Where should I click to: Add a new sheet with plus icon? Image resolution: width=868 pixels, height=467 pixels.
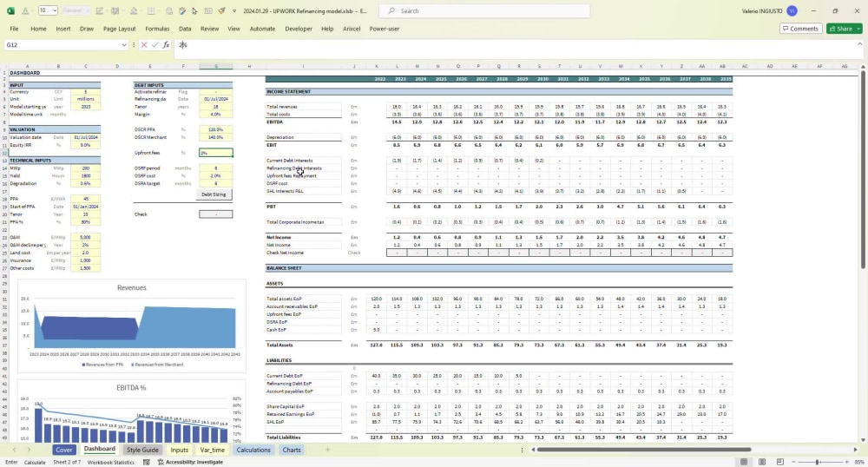click(x=327, y=450)
